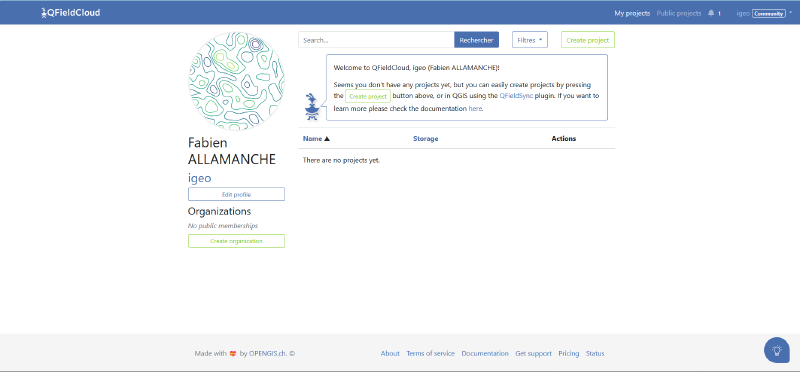Go to My projects
This screenshot has width=800, height=372.
(x=632, y=13)
